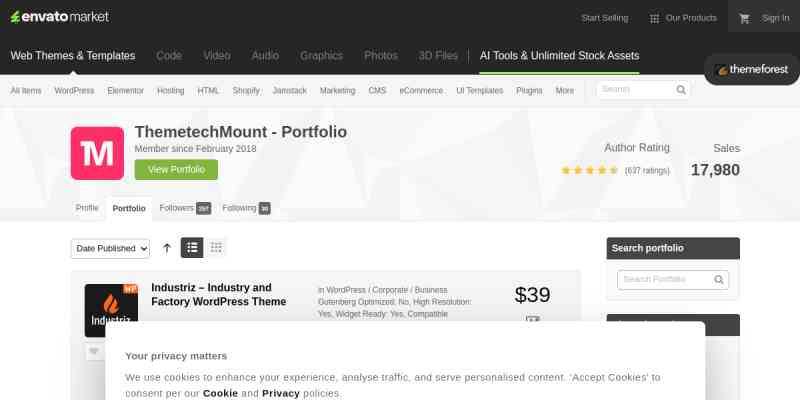Screen dimensions: 800x400
Task: Switch to grid view layout
Action: [216, 247]
